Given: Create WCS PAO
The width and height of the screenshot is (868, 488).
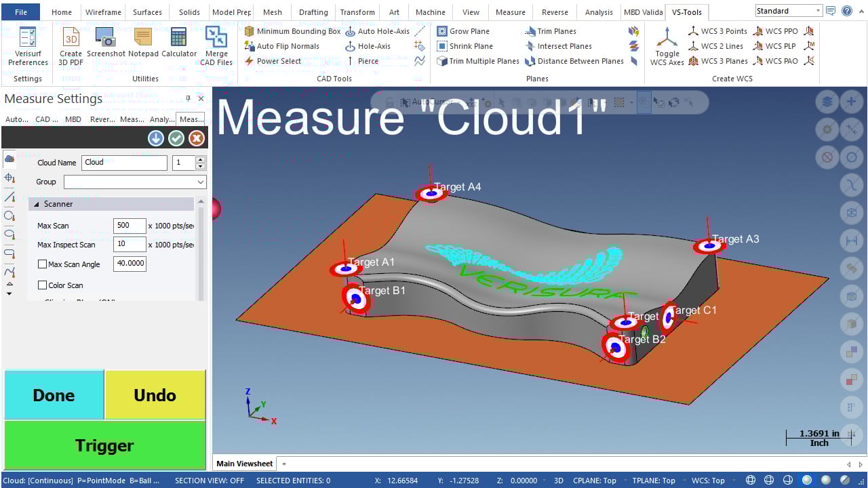Looking at the screenshot, I should click(775, 61).
